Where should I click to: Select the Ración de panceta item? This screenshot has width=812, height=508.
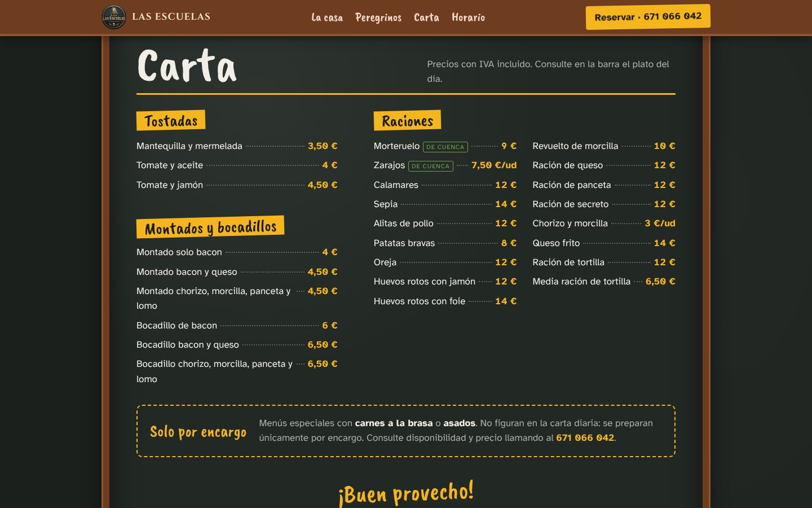tap(604, 185)
